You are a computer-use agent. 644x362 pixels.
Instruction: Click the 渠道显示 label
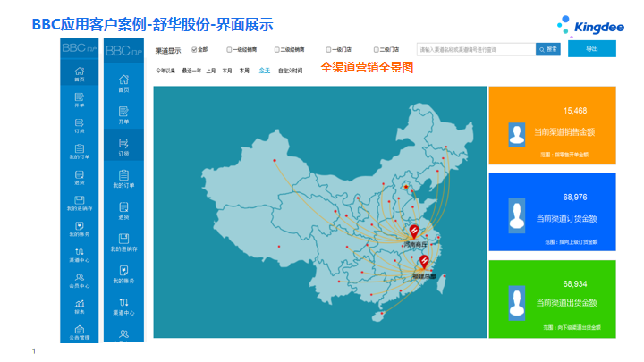tap(168, 51)
